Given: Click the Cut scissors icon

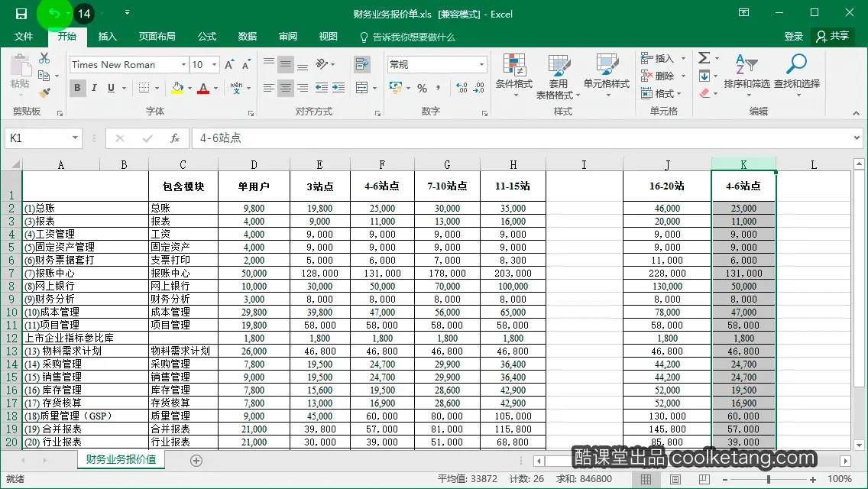Looking at the screenshot, I should (x=44, y=58).
